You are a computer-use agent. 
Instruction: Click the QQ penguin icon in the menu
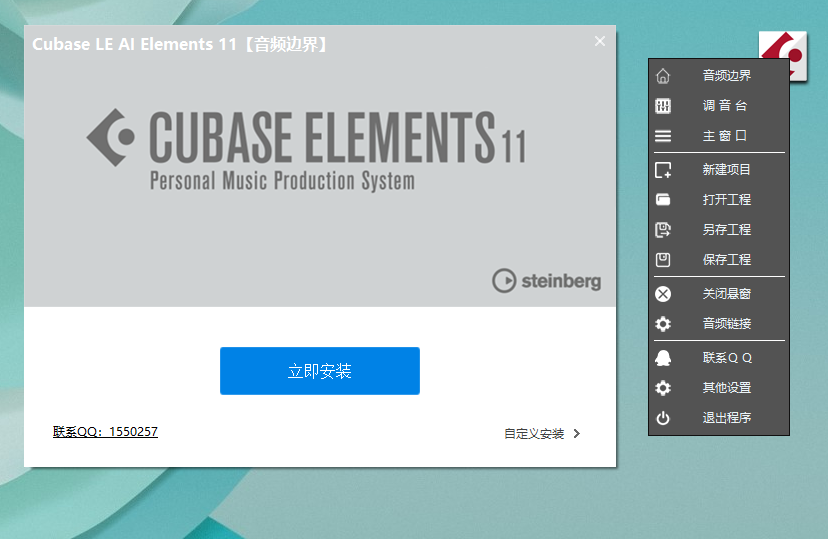tap(663, 358)
